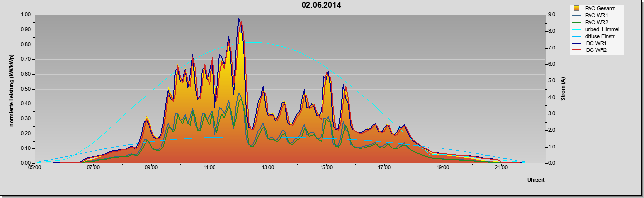Click the 9.0 right axis value

pos(551,15)
